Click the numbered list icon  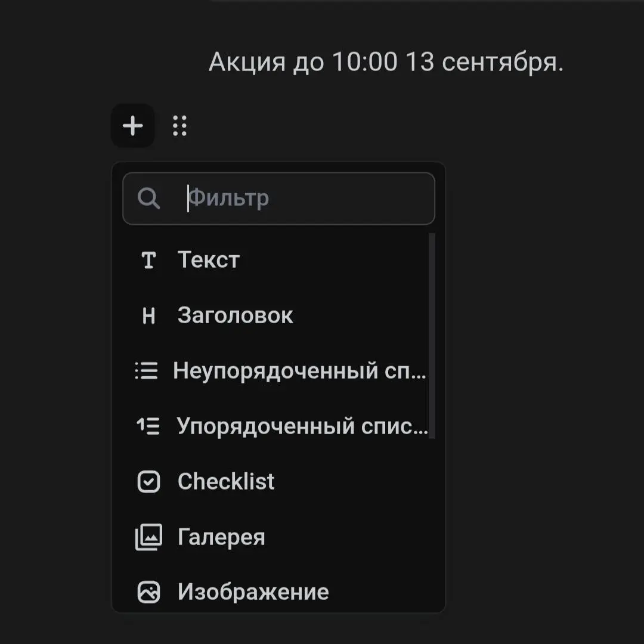[x=148, y=426]
